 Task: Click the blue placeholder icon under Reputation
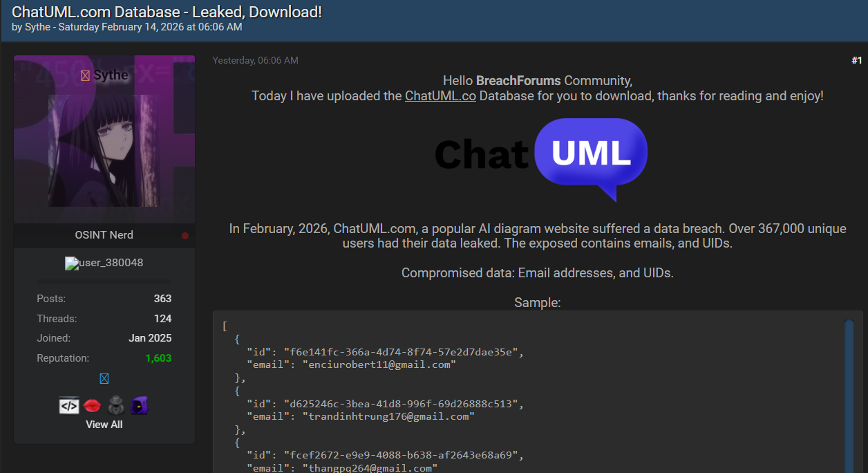[x=104, y=378]
